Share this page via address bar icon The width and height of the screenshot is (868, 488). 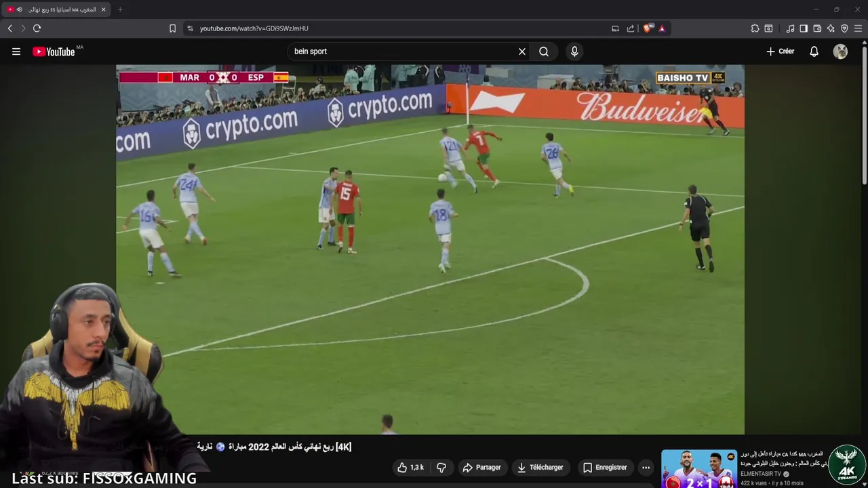coord(631,28)
